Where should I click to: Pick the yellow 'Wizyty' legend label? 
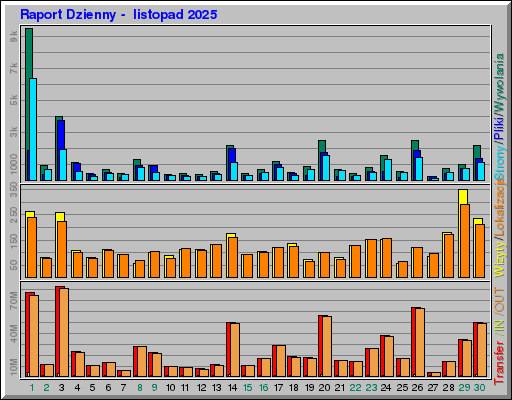(500, 259)
